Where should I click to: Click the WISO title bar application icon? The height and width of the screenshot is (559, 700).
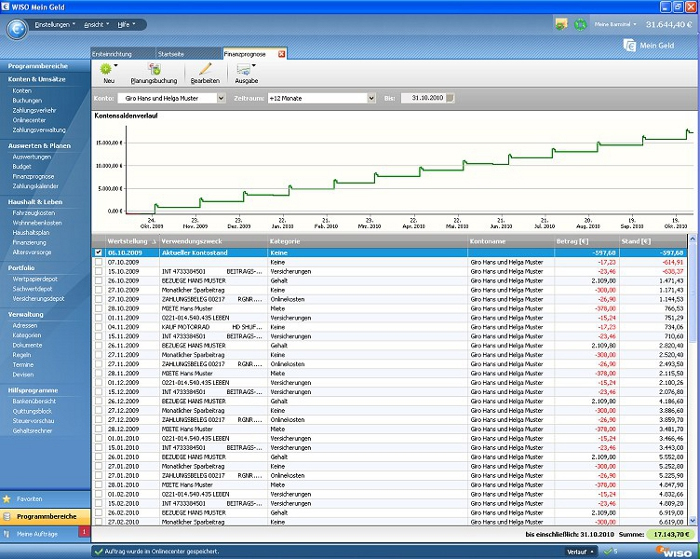click(x=5, y=7)
